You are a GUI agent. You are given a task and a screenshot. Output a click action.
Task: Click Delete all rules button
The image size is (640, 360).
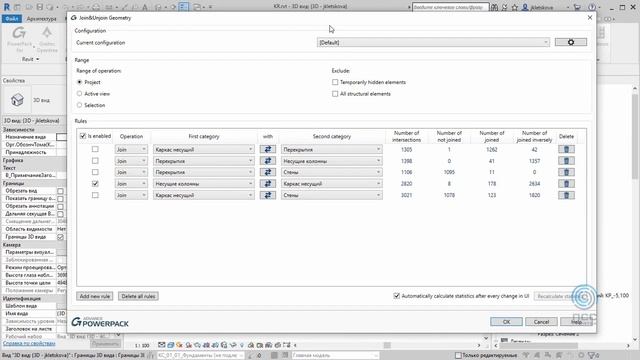coord(138,296)
